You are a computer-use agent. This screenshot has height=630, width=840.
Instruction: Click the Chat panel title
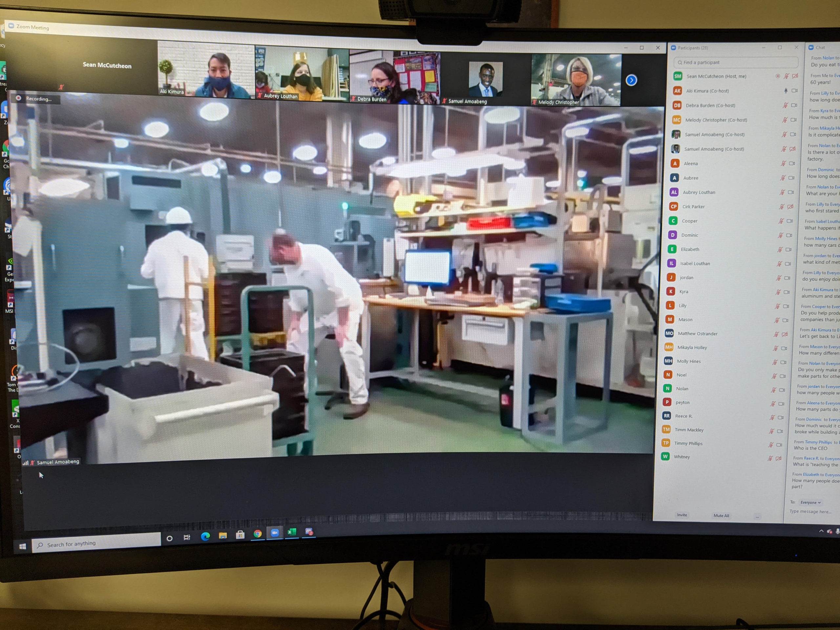click(820, 48)
